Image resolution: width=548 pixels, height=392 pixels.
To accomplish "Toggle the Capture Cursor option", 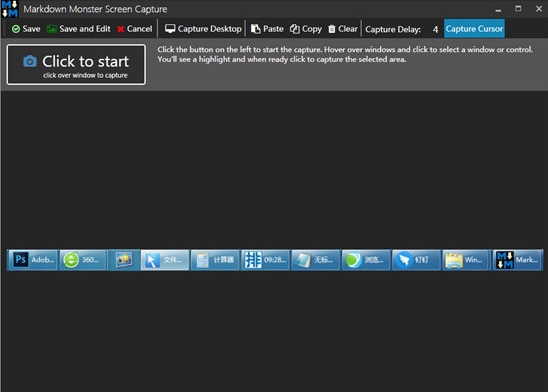I will tap(474, 29).
